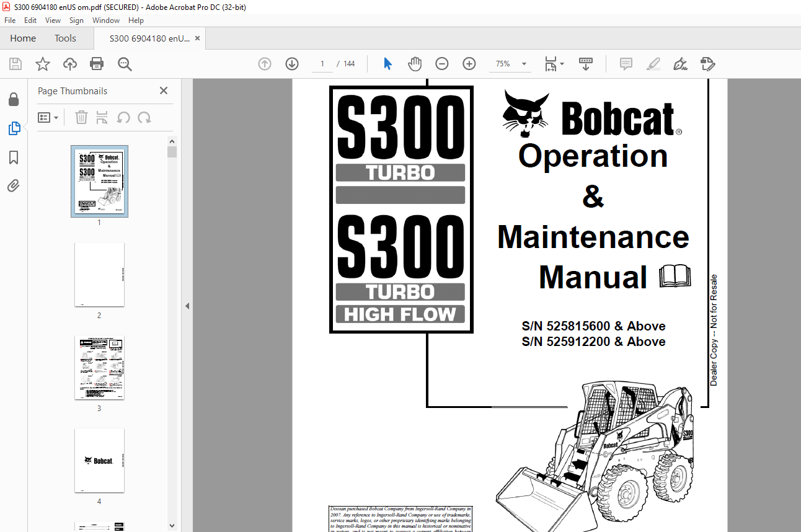This screenshot has height=532, width=801.
Task: Click the 'S/N 525815600 & Above' text
Action: tap(593, 326)
